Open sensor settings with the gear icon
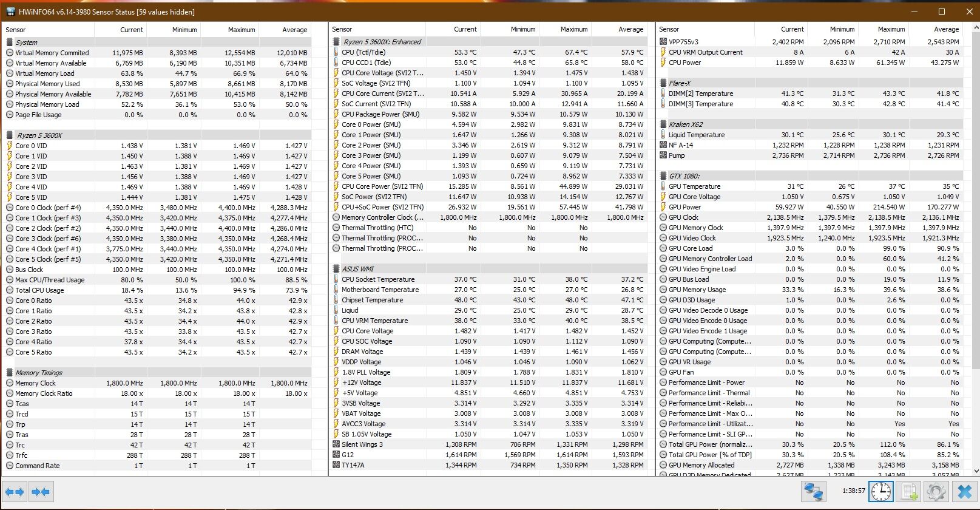The height and width of the screenshot is (510, 980). coord(936,491)
